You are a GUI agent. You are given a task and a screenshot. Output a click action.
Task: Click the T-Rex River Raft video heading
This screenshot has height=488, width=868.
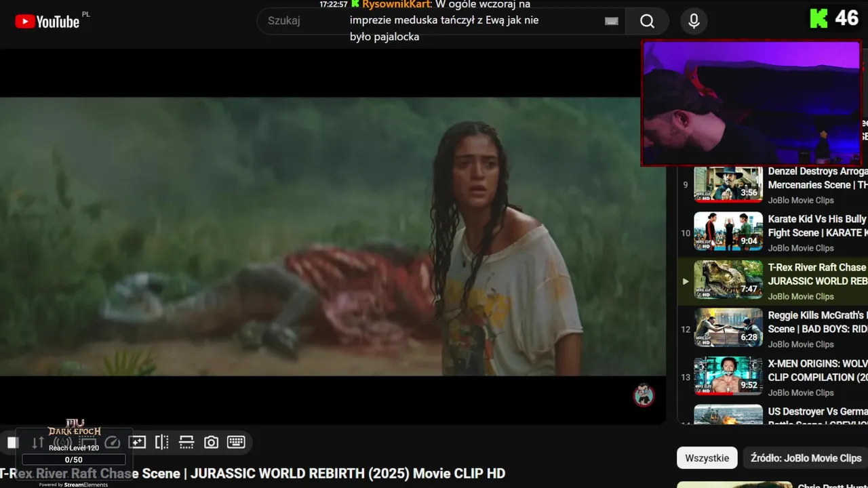252,473
